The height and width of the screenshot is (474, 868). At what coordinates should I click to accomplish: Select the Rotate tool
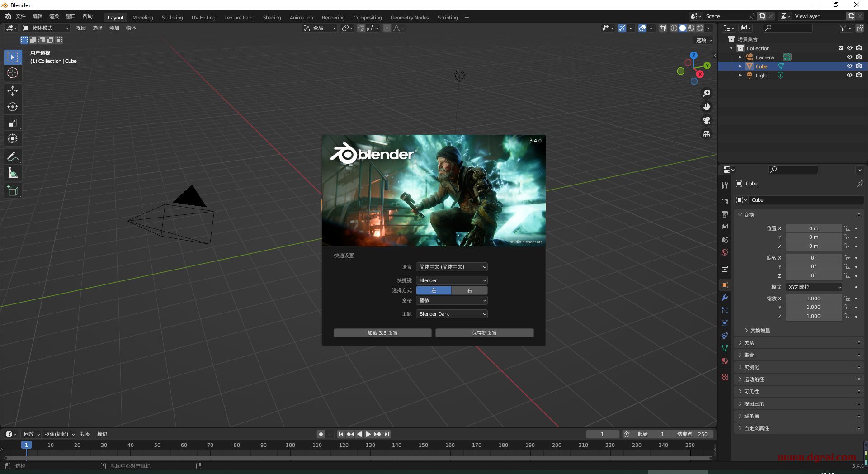click(x=13, y=107)
